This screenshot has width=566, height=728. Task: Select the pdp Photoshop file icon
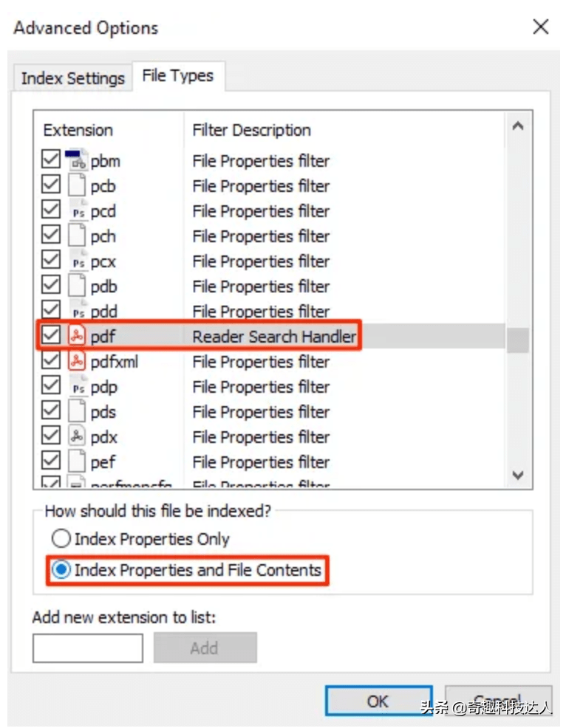click(77, 385)
